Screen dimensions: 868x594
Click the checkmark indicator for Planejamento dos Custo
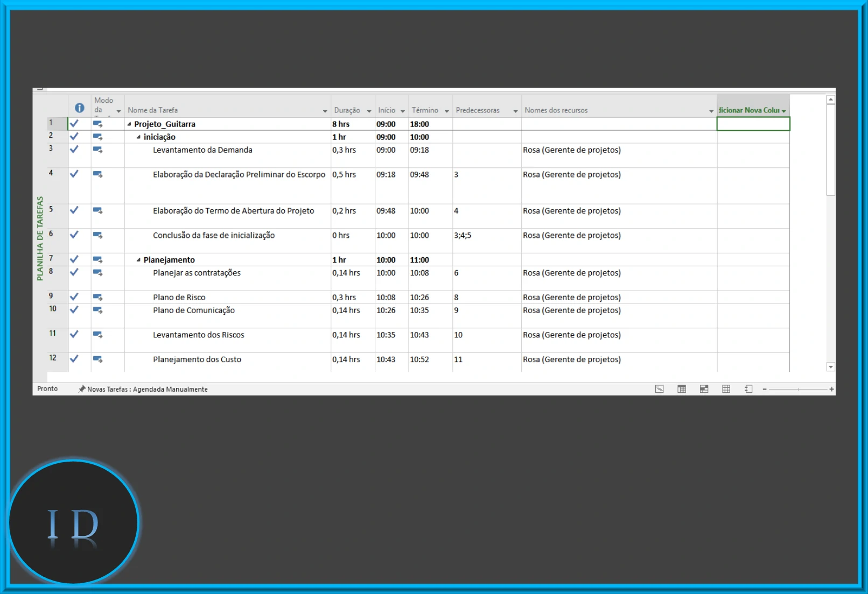click(74, 358)
